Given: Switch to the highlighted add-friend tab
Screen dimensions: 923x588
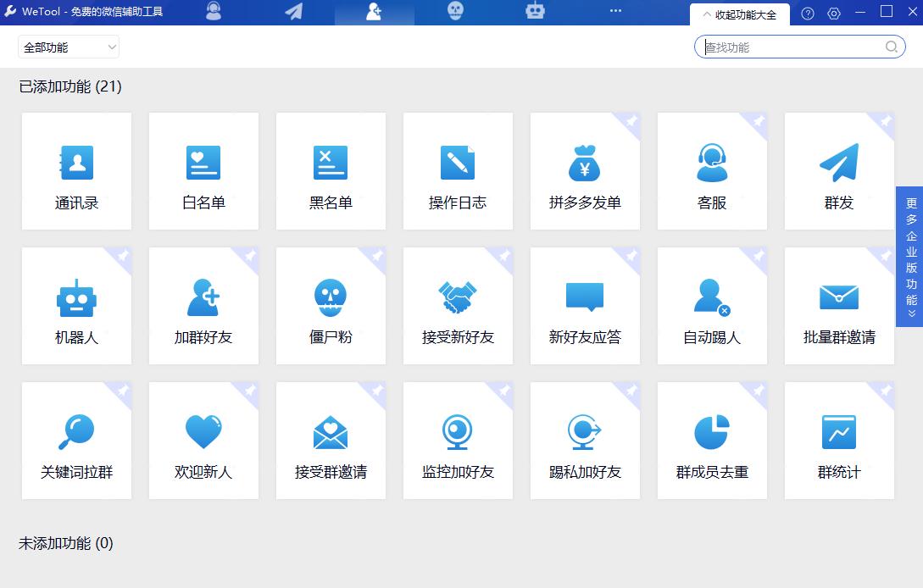Looking at the screenshot, I should coord(375,11).
